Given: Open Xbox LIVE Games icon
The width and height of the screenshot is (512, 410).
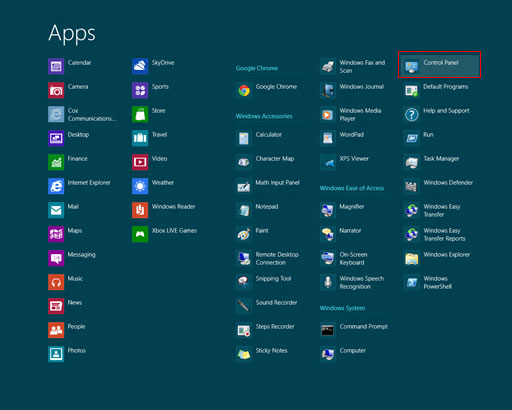Looking at the screenshot, I should [140, 234].
